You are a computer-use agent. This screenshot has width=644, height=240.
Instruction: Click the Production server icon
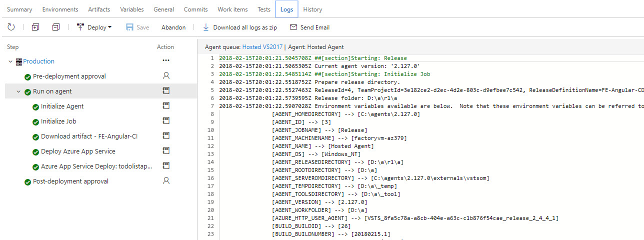click(19, 61)
